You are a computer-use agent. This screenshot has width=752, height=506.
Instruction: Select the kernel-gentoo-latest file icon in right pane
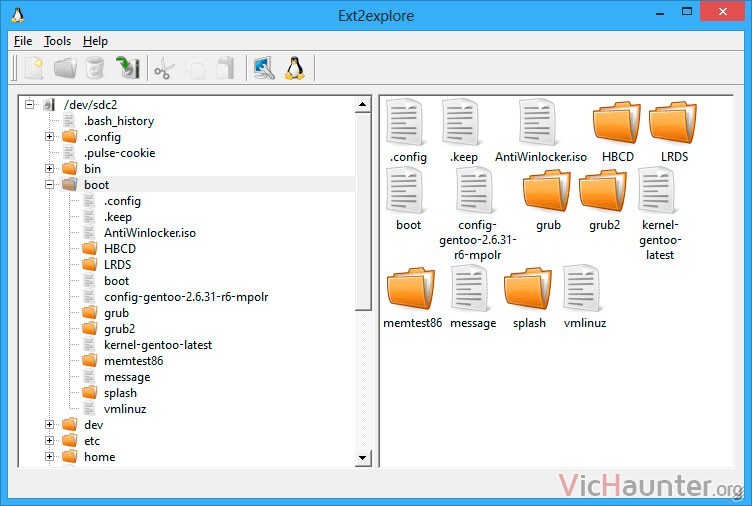click(x=657, y=190)
